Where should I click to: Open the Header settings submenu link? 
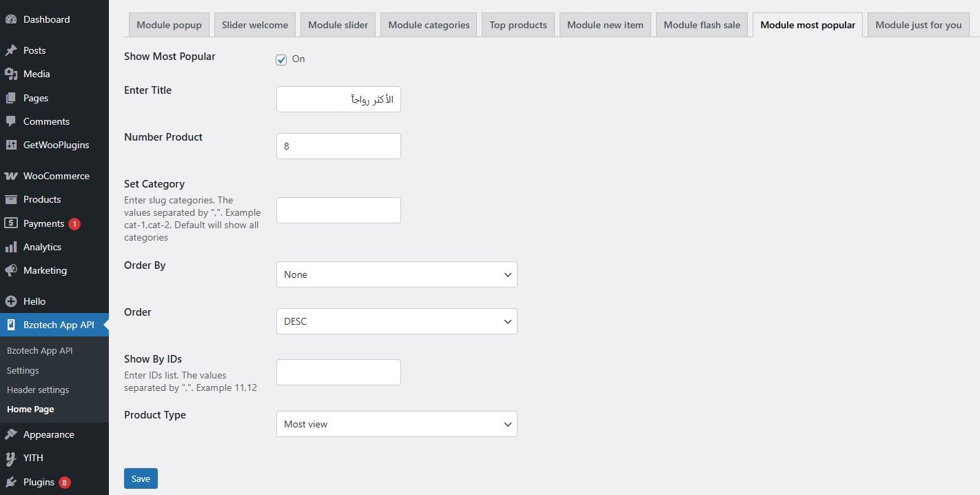pos(38,390)
